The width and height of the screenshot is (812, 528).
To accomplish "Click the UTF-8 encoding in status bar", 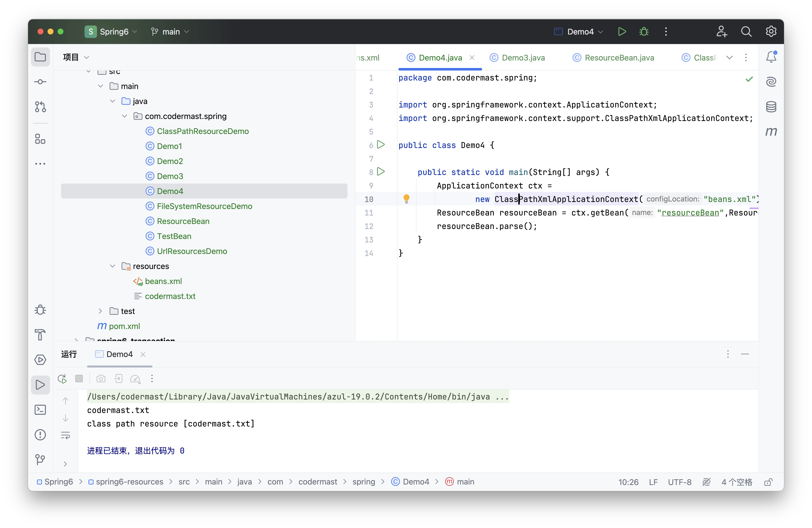I will click(679, 482).
